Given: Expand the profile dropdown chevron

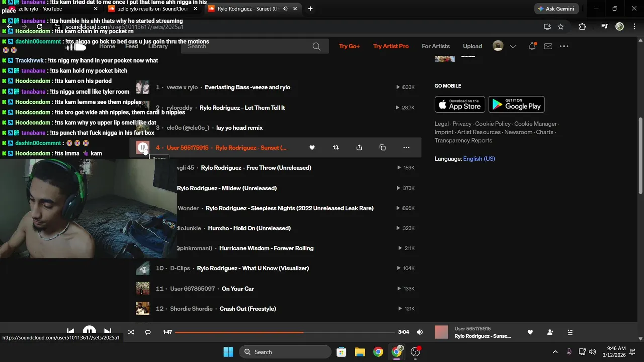Looking at the screenshot, I should (513, 46).
